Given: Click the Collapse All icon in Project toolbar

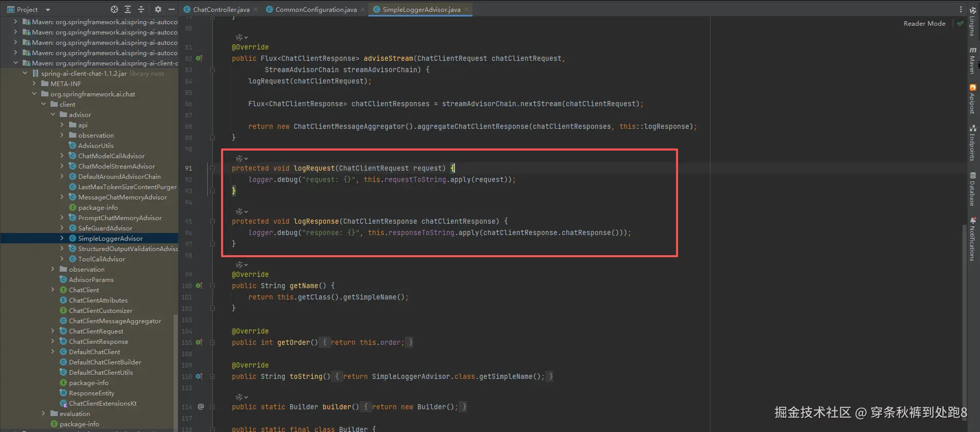Looking at the screenshot, I should coord(141,9).
